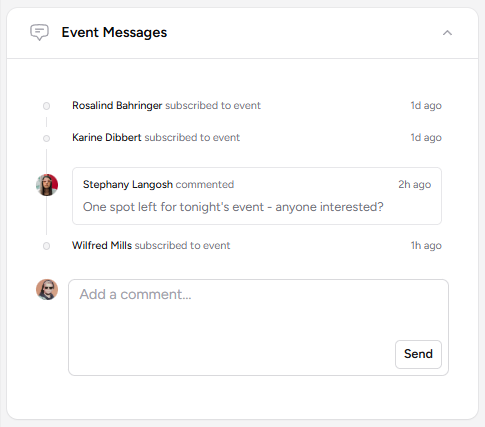
Task: Click Rosalind Bahringer's 1d ago timestamp
Action: tap(426, 105)
